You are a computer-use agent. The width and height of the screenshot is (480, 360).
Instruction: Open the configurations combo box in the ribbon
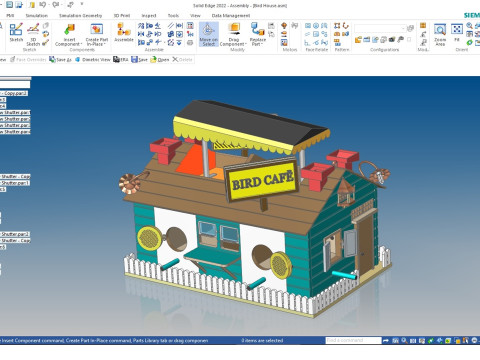tap(380, 28)
